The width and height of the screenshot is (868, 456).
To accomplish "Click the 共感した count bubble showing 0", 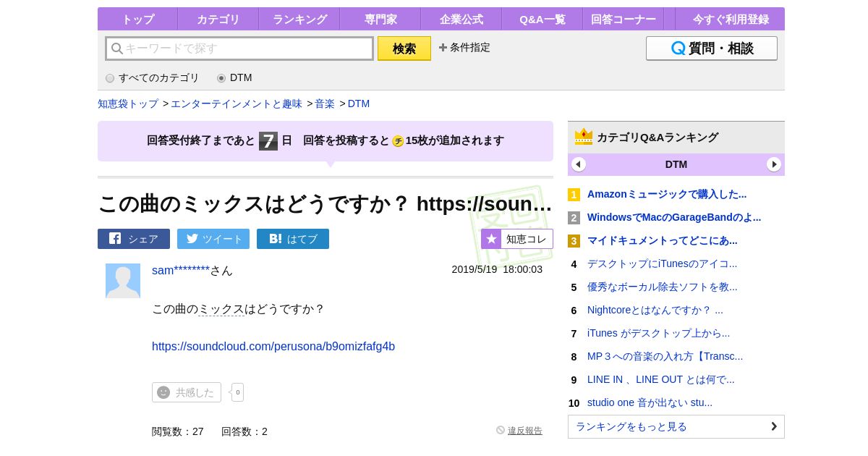I will [x=238, y=392].
